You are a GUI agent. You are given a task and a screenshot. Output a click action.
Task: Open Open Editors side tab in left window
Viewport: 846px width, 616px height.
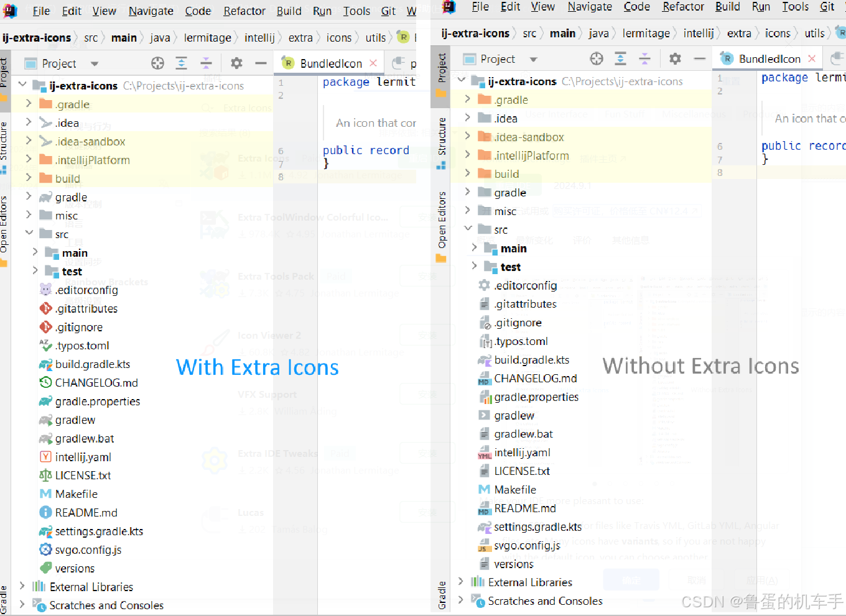(x=4, y=230)
